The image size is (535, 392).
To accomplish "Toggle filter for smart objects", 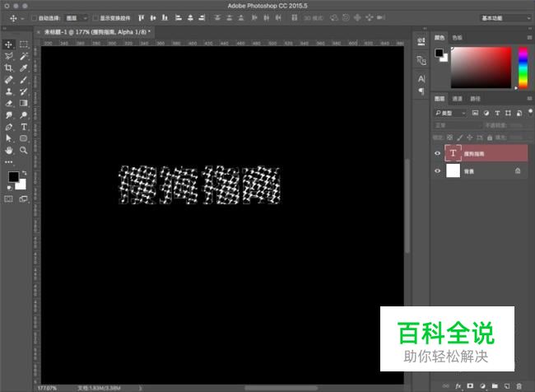I will coord(519,113).
